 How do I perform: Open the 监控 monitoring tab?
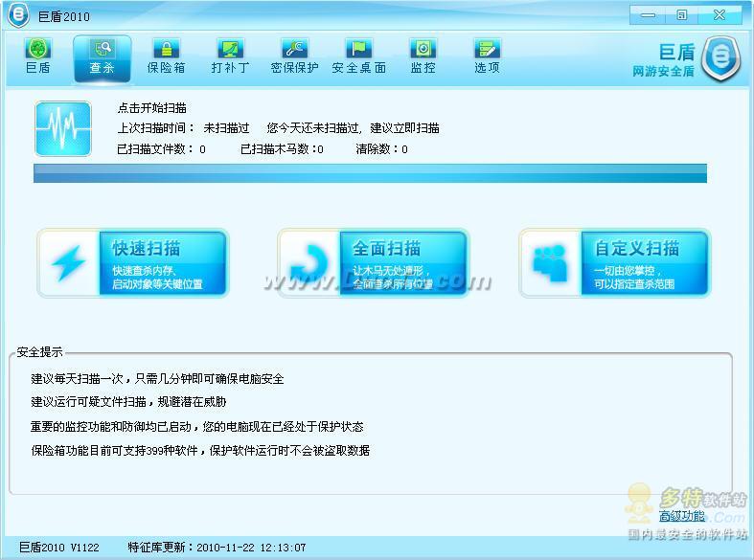coord(423,56)
